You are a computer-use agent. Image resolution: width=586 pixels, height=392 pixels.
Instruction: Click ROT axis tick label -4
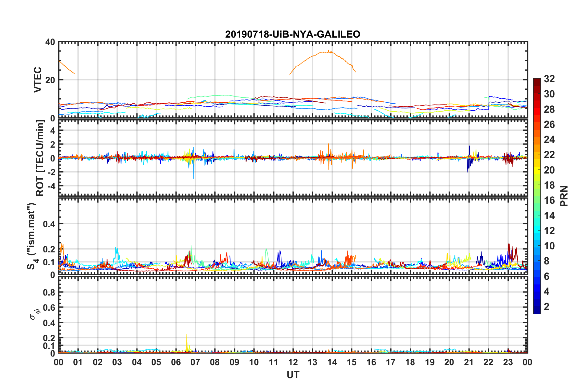51,186
